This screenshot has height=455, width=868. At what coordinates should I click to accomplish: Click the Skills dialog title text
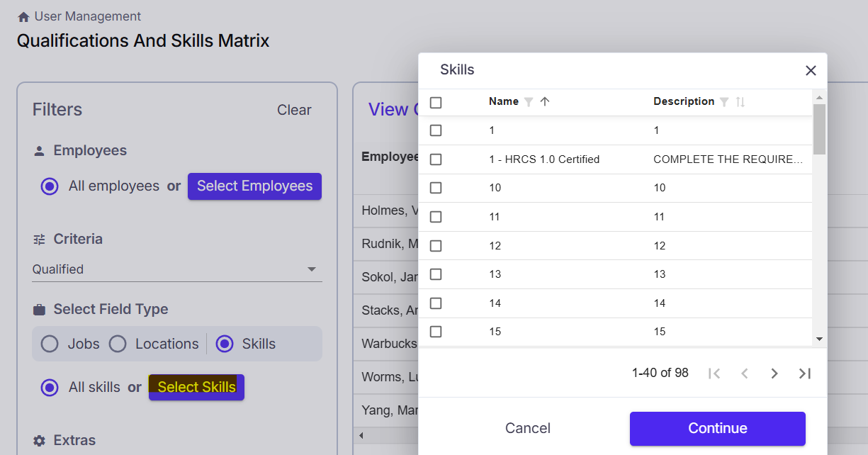[x=457, y=70]
